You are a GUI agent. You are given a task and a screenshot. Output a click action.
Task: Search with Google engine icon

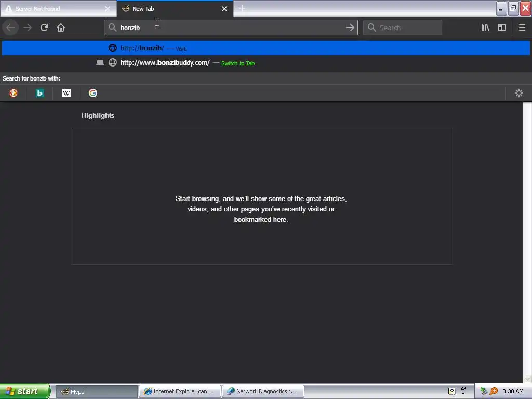pos(93,93)
